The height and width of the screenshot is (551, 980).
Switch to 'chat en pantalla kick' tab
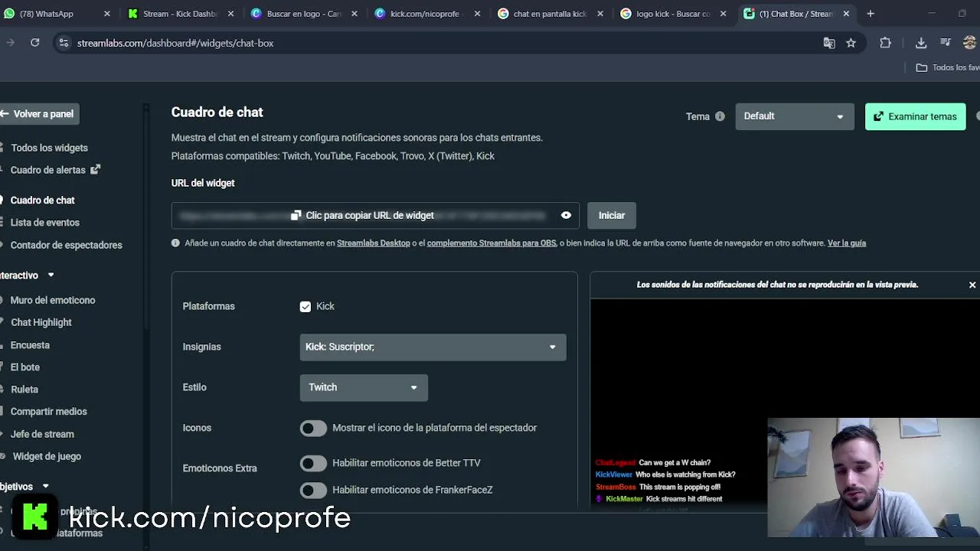point(549,13)
